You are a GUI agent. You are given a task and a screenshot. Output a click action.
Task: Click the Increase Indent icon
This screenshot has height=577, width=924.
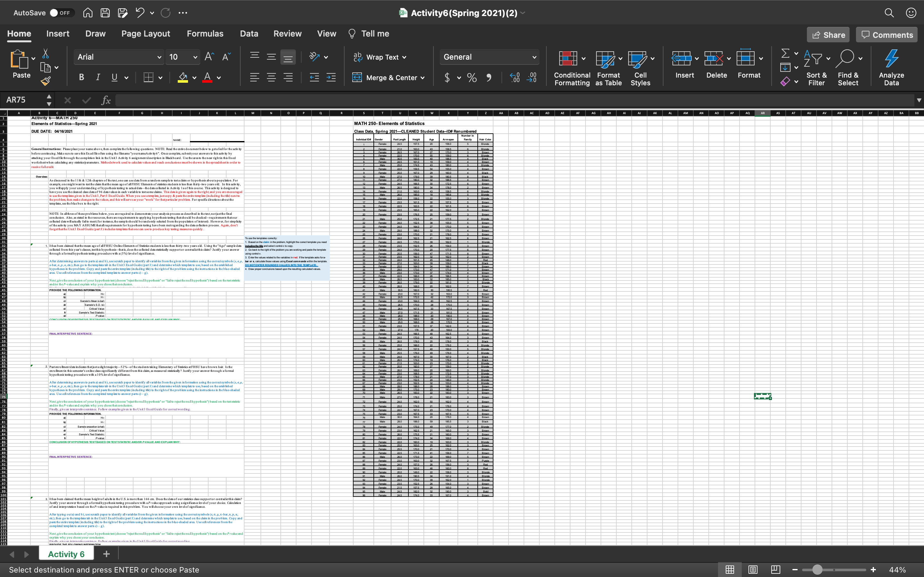[331, 78]
